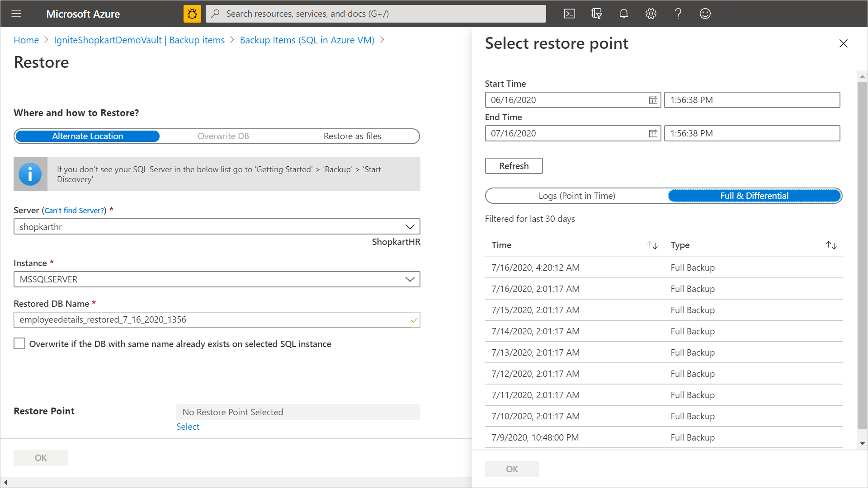868x488 pixels.
Task: Click the portal menu hamburger icon
Action: tap(16, 13)
